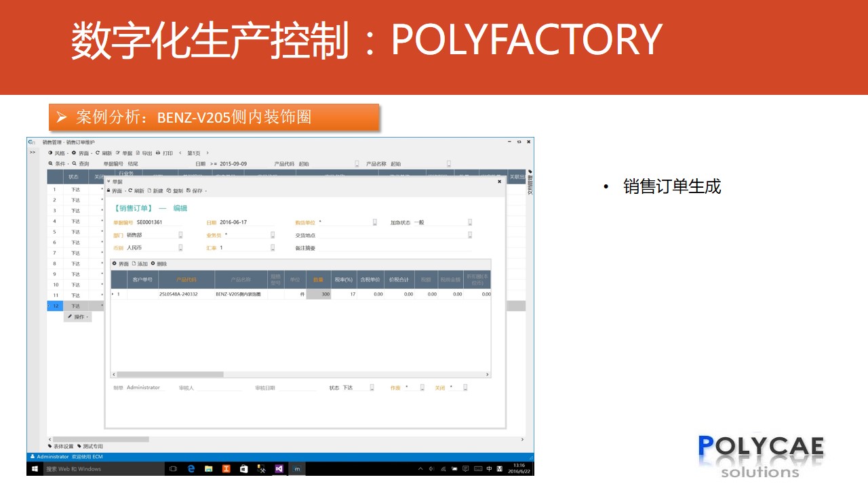Image resolution: width=868 pixels, height=488 pixels.
Task: Open the 表体设置 tab at bottom
Action: (x=61, y=446)
